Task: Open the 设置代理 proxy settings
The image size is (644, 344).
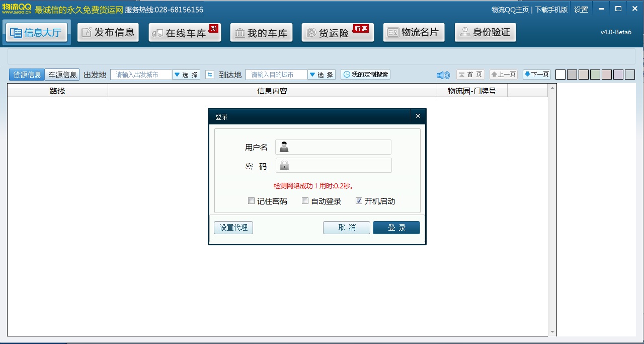Action: tap(233, 227)
